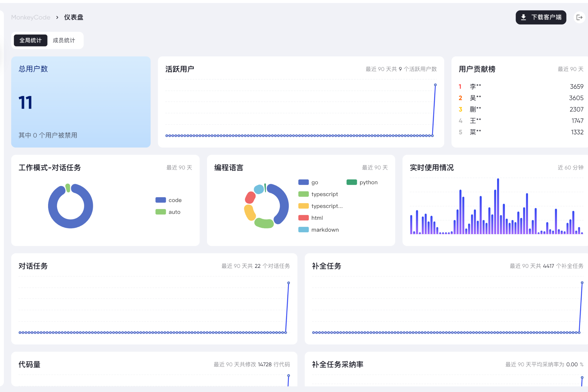Image resolution: width=588 pixels, height=392 pixels.
Task: Switch to the 全局统计 tab
Action: (x=30, y=40)
